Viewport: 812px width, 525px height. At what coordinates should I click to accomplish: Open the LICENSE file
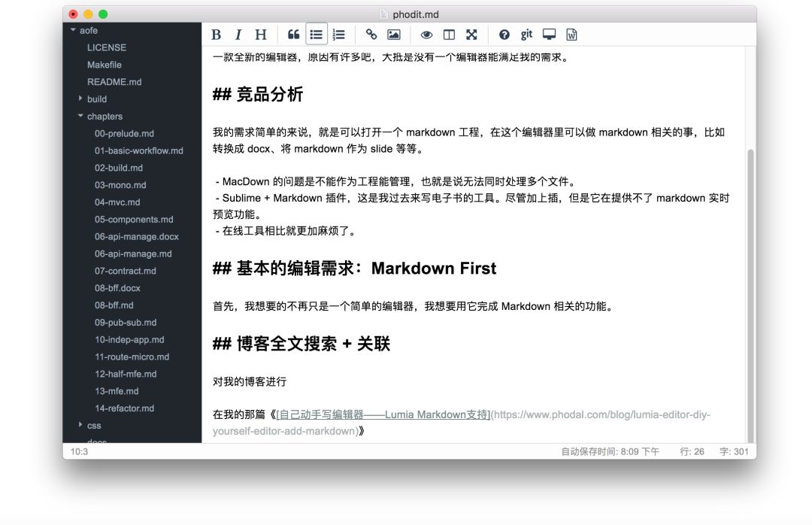[x=107, y=47]
